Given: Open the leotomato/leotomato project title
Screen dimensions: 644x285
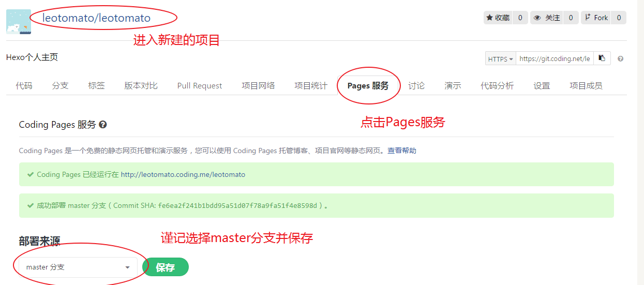Looking at the screenshot, I should click(96, 18).
